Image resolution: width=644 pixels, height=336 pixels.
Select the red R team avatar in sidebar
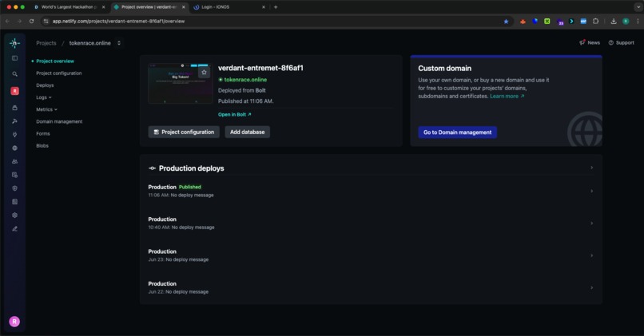(x=15, y=91)
